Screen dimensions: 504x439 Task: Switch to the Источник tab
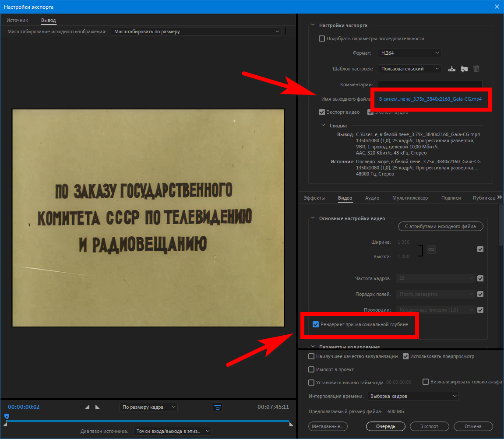[17, 20]
